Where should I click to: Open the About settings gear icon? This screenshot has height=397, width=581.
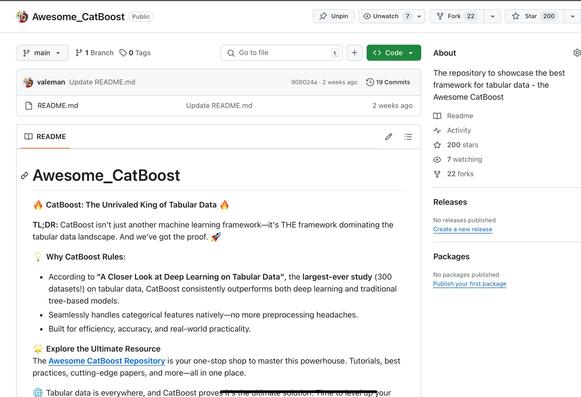pyautogui.click(x=577, y=53)
